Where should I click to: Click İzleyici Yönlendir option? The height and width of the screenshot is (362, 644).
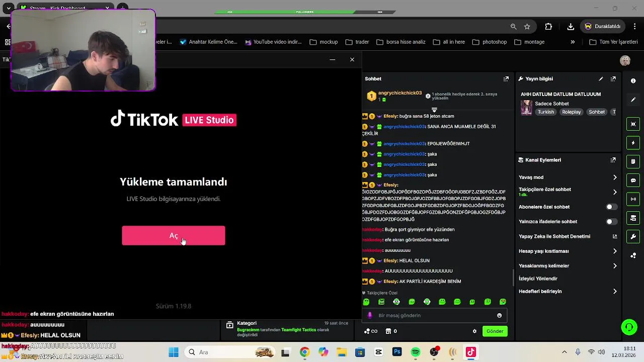coord(538,279)
